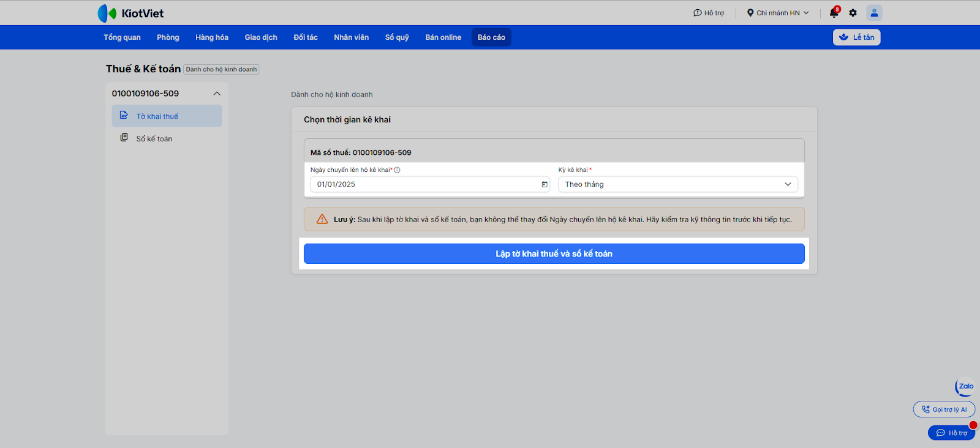This screenshot has width=980, height=448.
Task: Collapse the 0100109106-509 sidebar section
Action: (217, 94)
